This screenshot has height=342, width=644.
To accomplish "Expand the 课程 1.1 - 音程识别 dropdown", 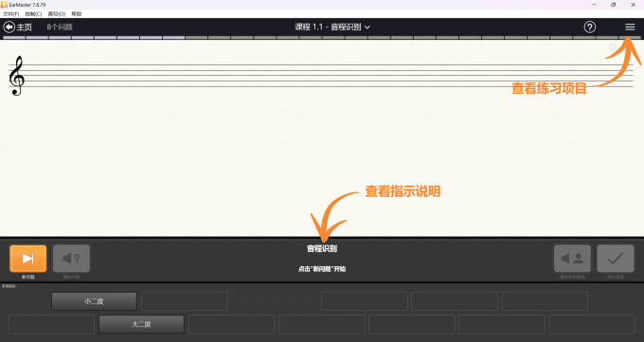I will point(332,27).
